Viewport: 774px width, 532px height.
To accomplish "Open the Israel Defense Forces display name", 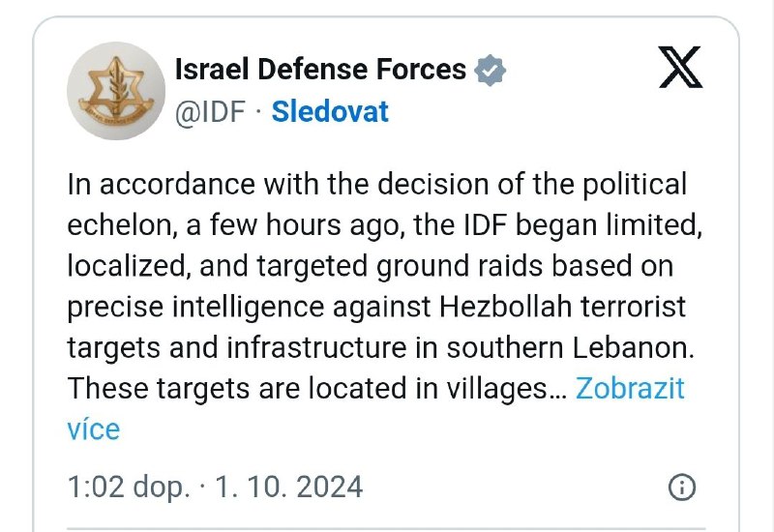I will (320, 69).
